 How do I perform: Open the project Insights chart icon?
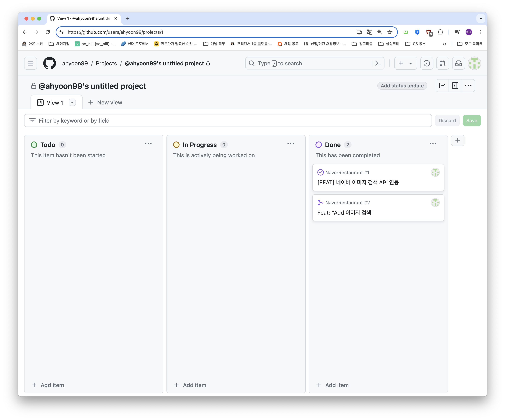point(442,86)
